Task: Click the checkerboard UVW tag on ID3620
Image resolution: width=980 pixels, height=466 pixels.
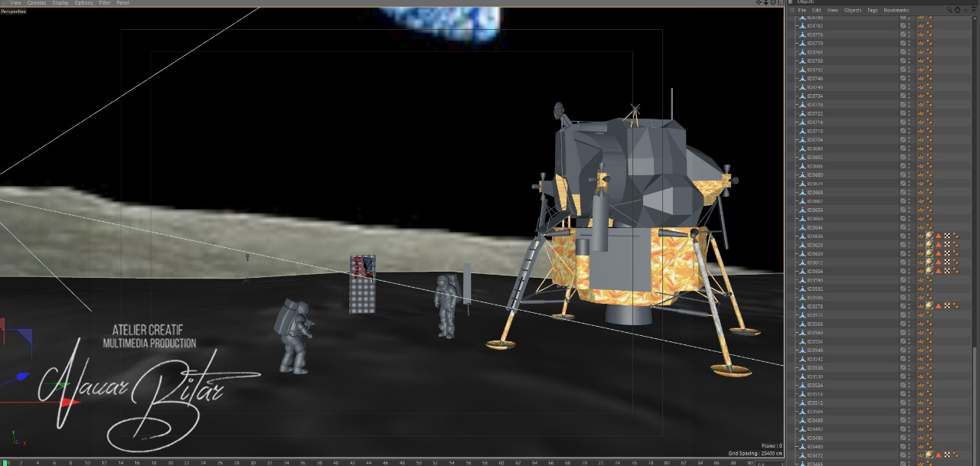Action: pos(947,253)
